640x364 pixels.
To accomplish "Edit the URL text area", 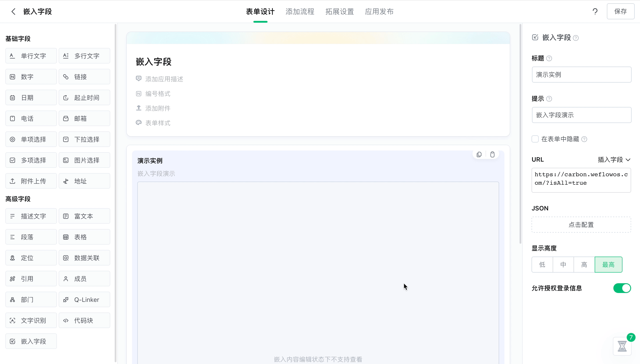I will tap(581, 180).
